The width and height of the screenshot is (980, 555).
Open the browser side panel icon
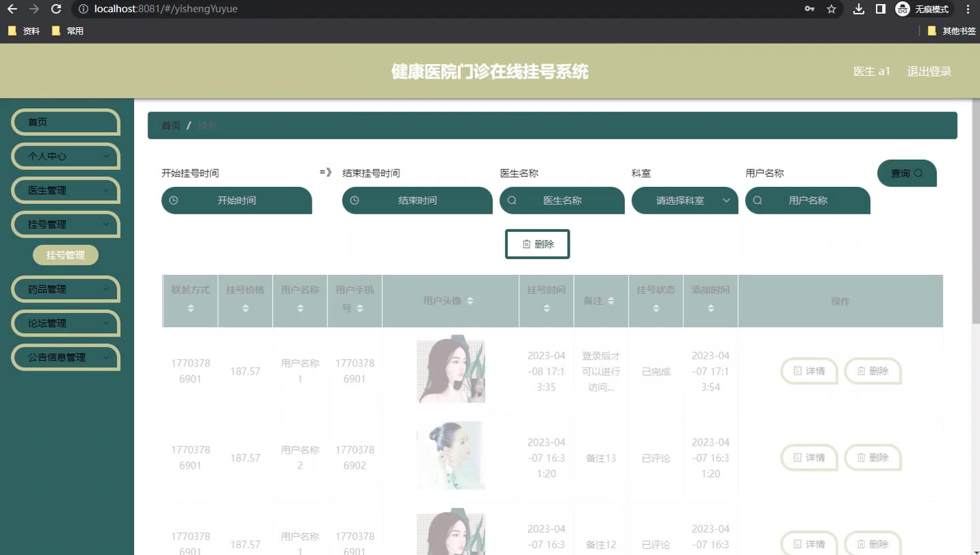[880, 9]
